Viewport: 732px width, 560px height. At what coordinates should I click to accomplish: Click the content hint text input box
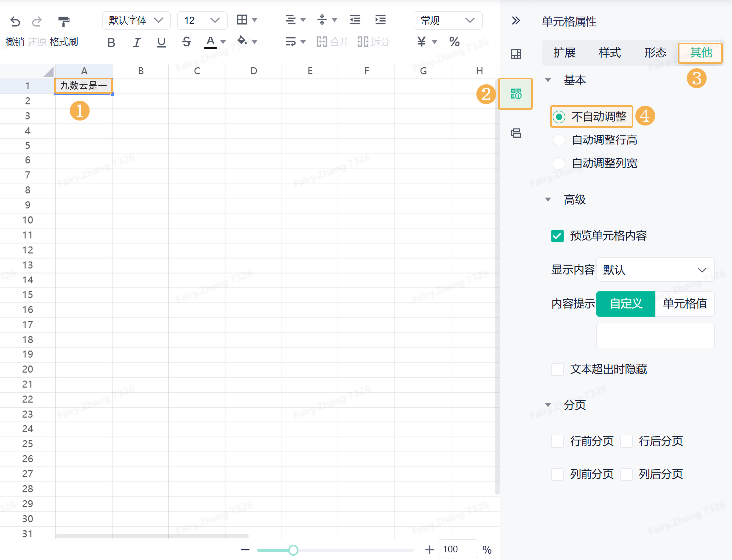point(655,335)
